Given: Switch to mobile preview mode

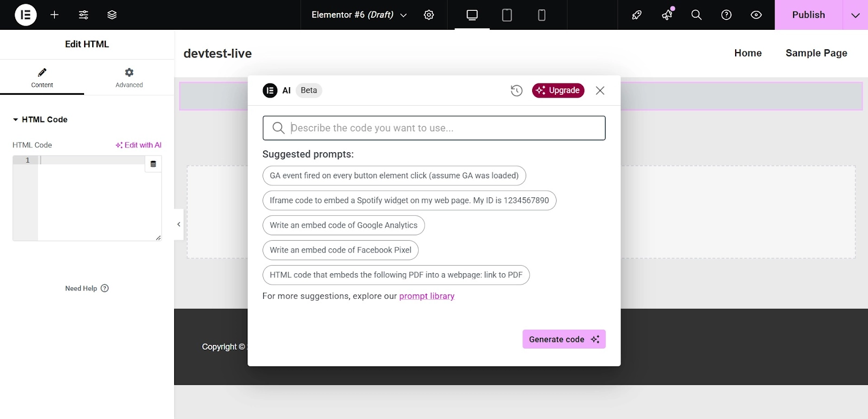Looking at the screenshot, I should click(541, 15).
